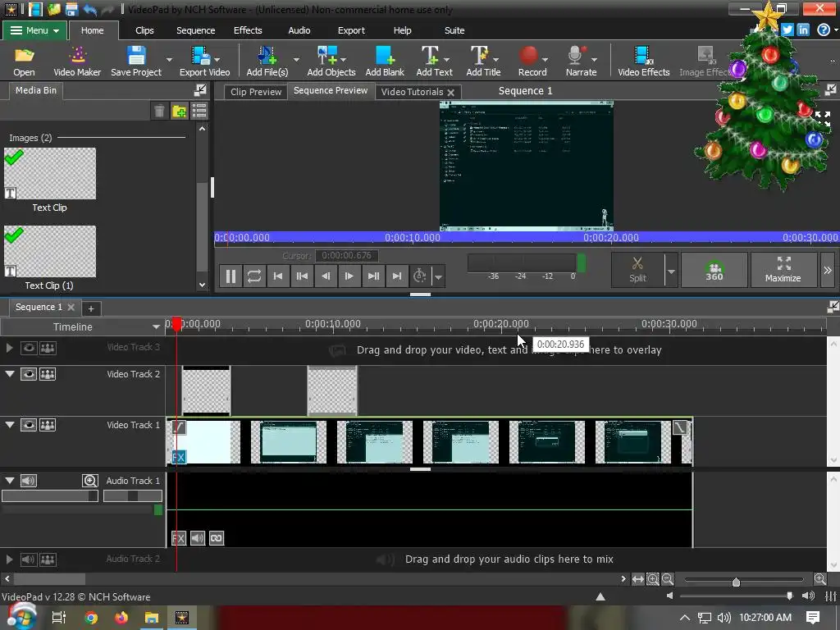Close the Video Tutorials tab
The height and width of the screenshot is (630, 840).
pos(451,93)
